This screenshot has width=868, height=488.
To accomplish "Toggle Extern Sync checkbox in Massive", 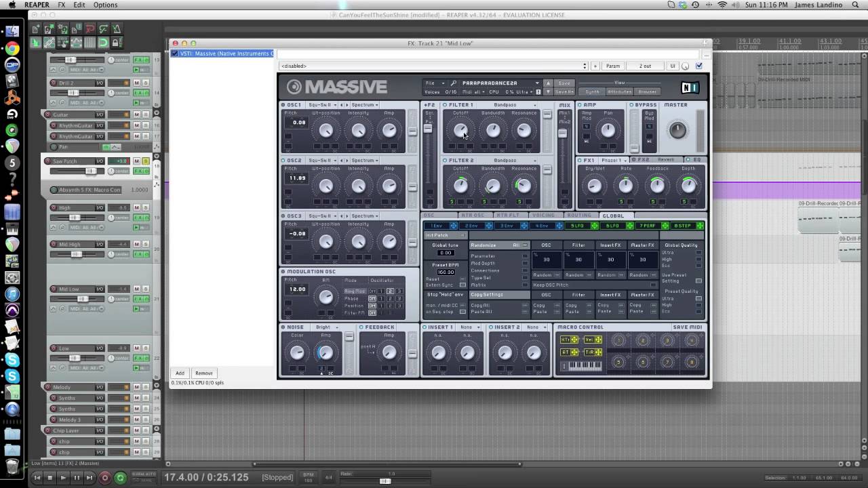I will (462, 285).
